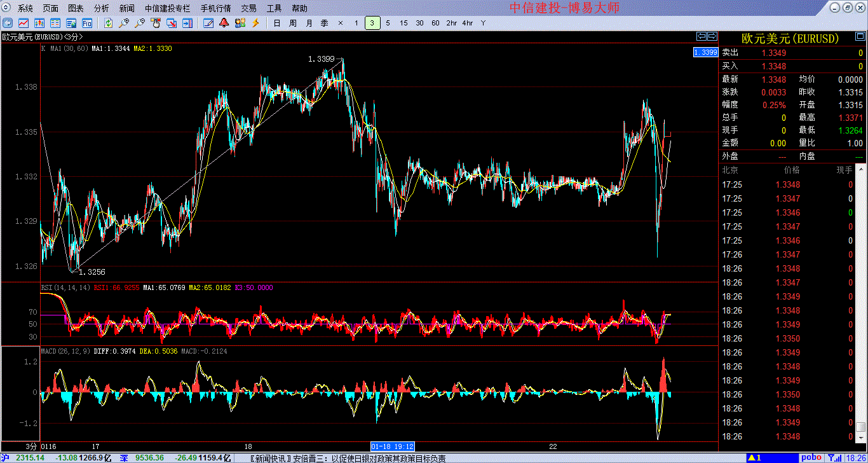Click the 新闻快讯 news ticker headline
868x463 pixels.
[349, 458]
